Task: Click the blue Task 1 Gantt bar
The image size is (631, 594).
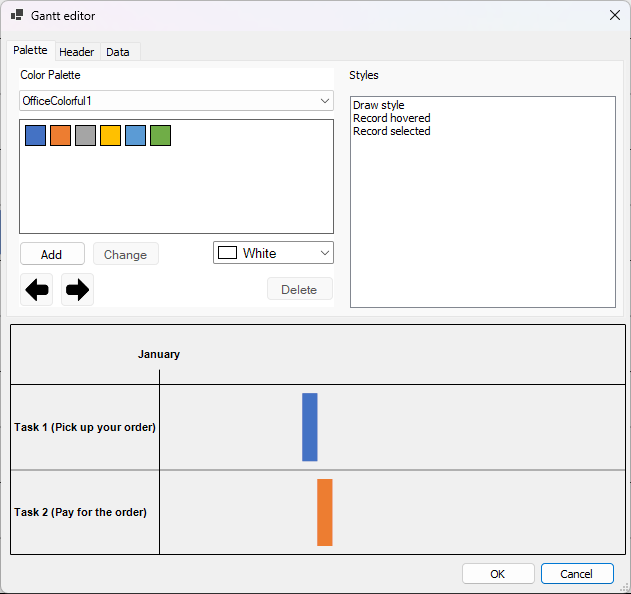Action: [x=310, y=427]
